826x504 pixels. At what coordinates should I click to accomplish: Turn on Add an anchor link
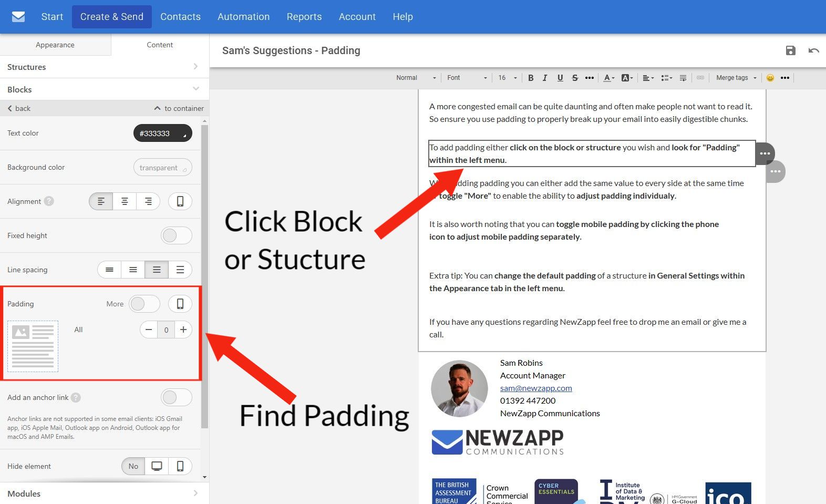tap(176, 397)
